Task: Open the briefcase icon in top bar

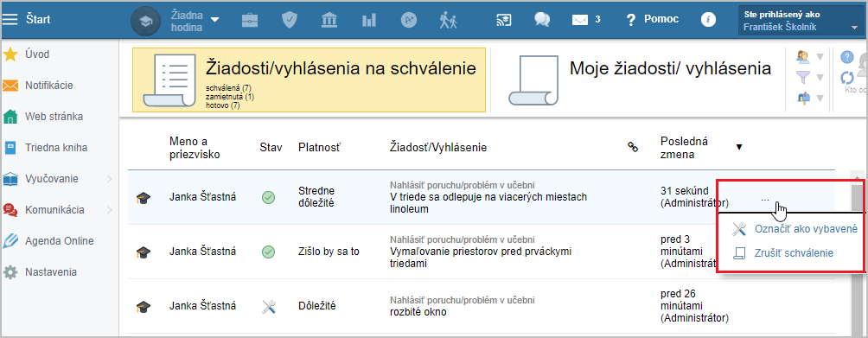Action: click(250, 20)
